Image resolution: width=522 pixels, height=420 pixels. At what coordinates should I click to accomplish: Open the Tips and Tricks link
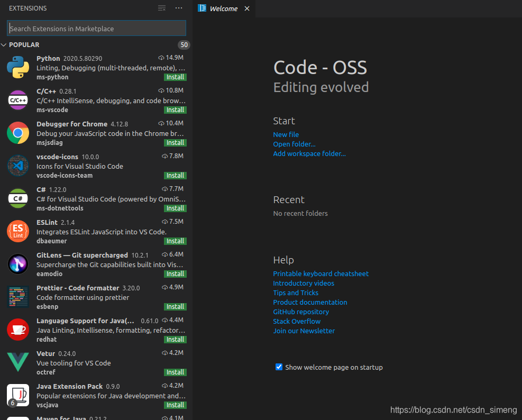coord(296,293)
